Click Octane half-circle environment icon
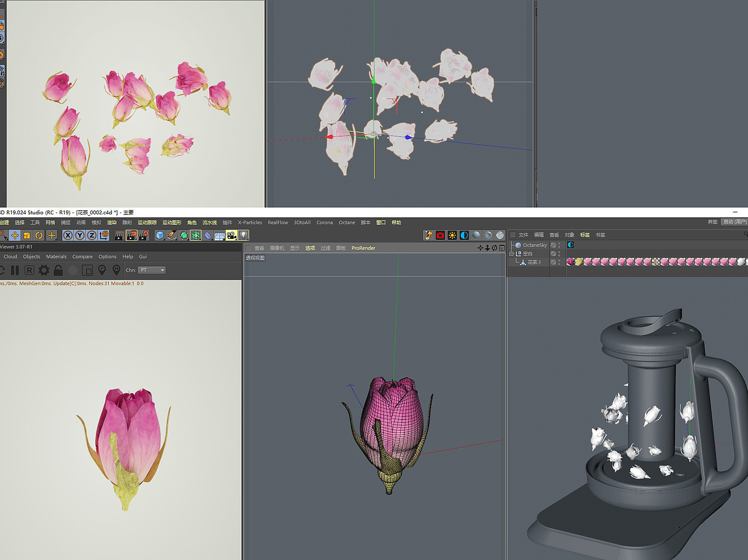This screenshot has height=560, width=748. 464,235
